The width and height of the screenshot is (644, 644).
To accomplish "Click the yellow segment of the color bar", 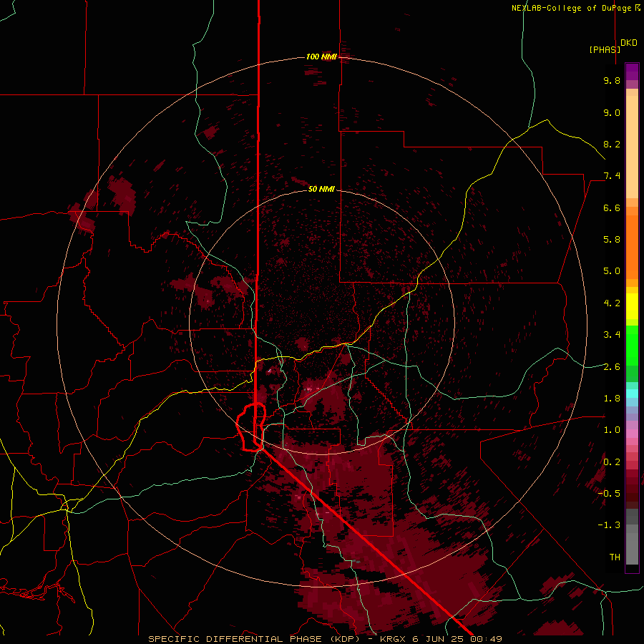I will 632,306.
